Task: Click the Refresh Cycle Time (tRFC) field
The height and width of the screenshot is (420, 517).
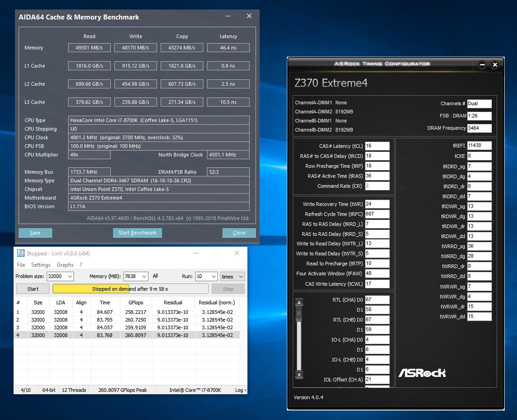Action: pyautogui.click(x=377, y=214)
